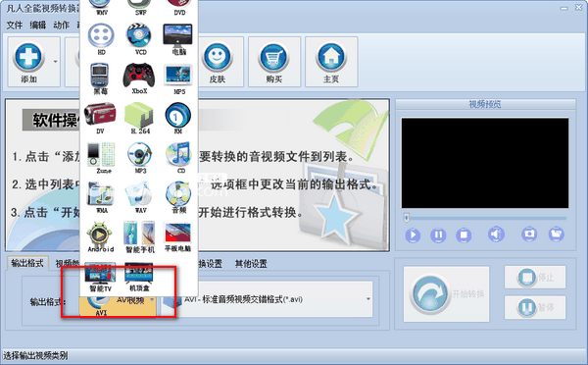
Task: Open the 动作 menu
Action: tap(61, 25)
